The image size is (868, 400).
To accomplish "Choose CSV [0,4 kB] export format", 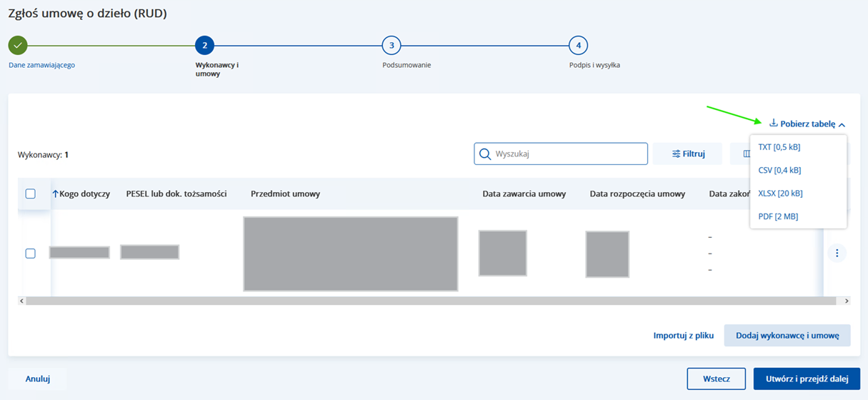I will coord(779,170).
